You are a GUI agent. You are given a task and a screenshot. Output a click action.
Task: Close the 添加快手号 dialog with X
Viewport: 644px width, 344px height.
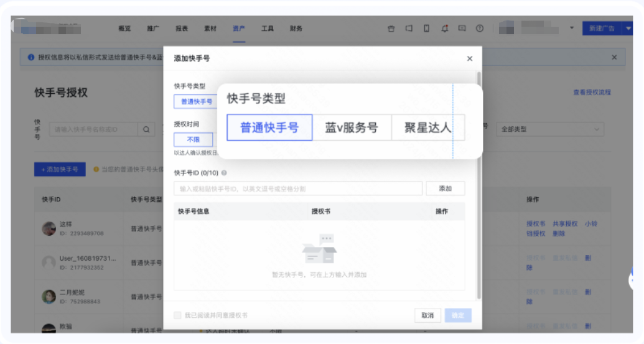(x=469, y=58)
